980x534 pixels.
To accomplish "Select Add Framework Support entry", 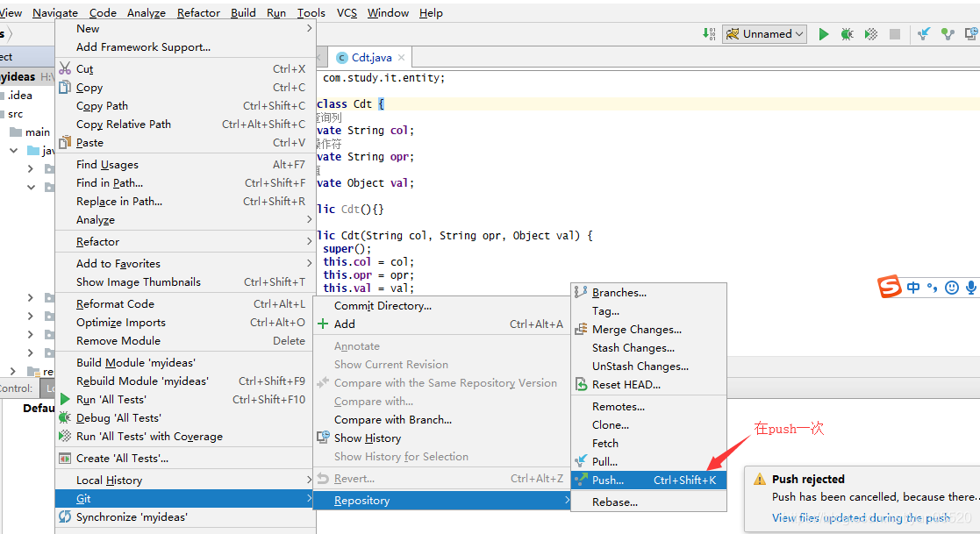I will click(185, 46).
